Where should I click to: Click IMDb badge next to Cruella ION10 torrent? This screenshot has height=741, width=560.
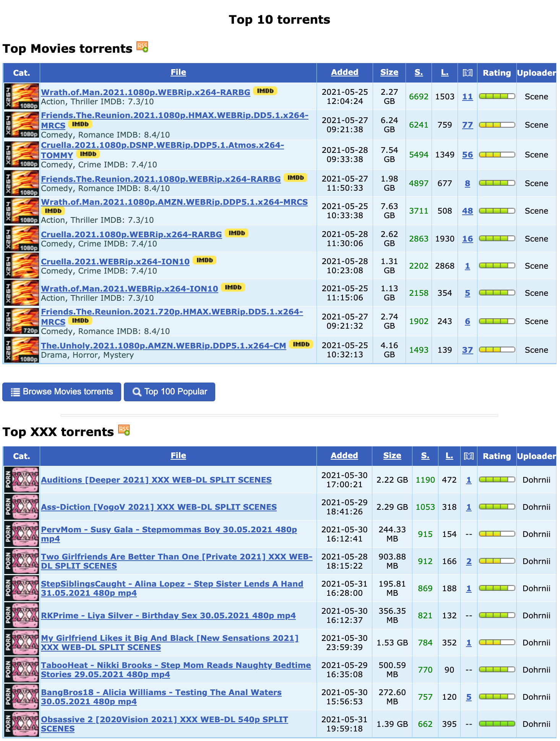tap(205, 260)
